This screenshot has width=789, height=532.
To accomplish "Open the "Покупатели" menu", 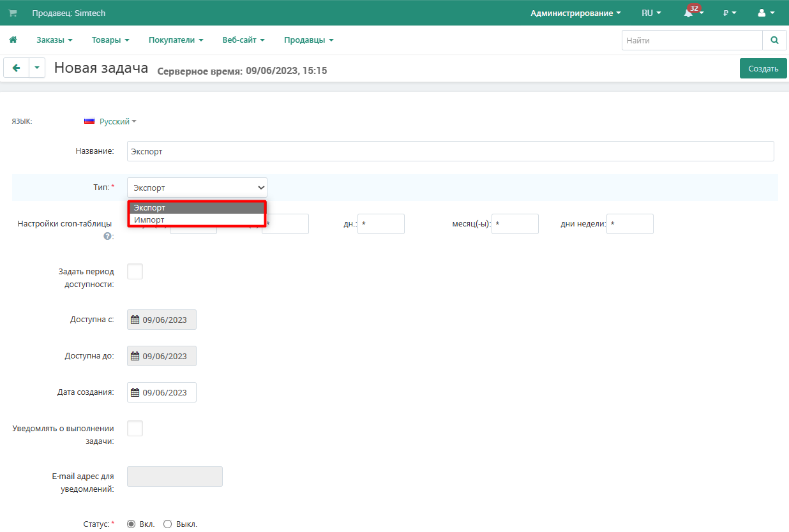I will click(176, 40).
